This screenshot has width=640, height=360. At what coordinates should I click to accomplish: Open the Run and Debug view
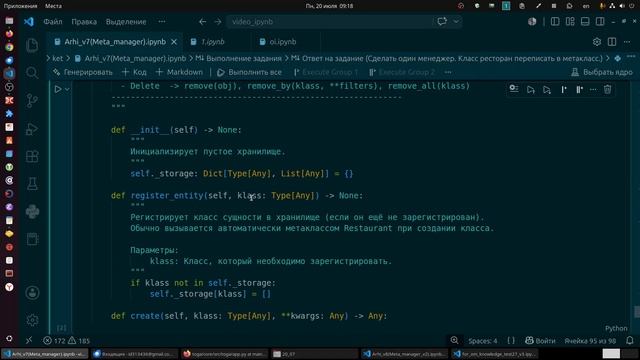(x=32, y=129)
